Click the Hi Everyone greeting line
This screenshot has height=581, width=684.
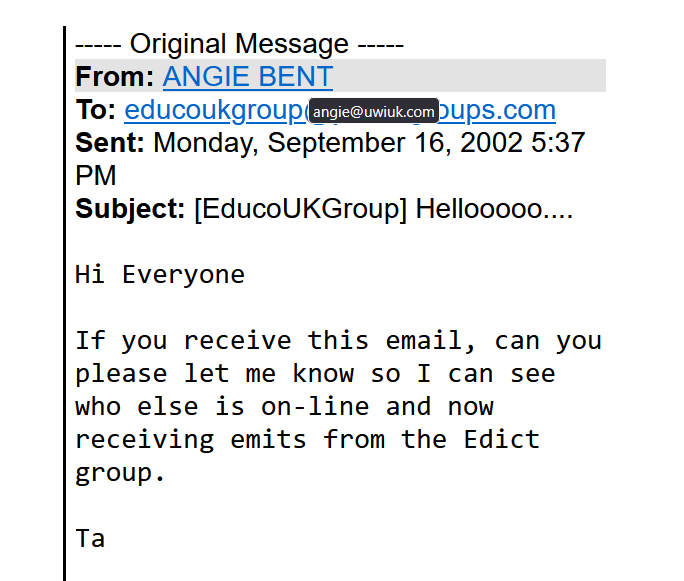pos(160,274)
